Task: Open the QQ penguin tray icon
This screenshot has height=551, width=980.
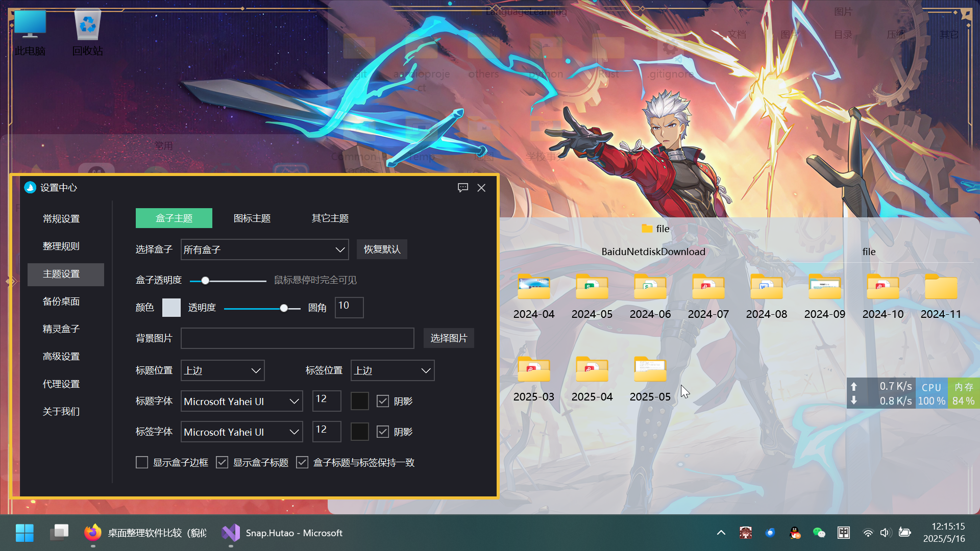Action: pyautogui.click(x=795, y=533)
